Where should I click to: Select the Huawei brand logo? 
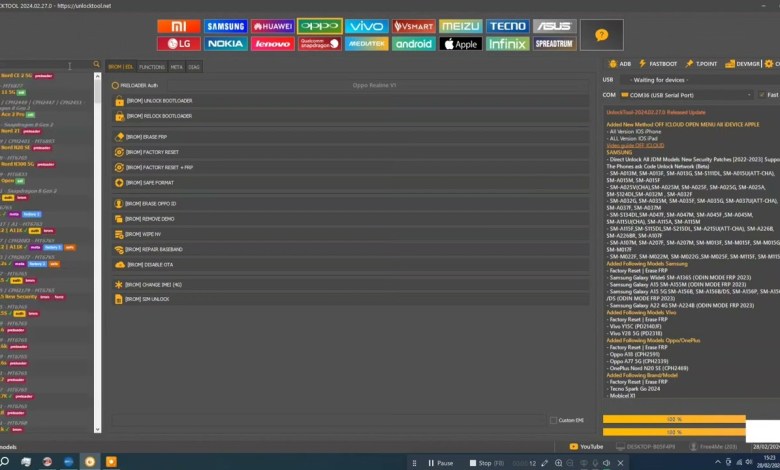tap(273, 26)
